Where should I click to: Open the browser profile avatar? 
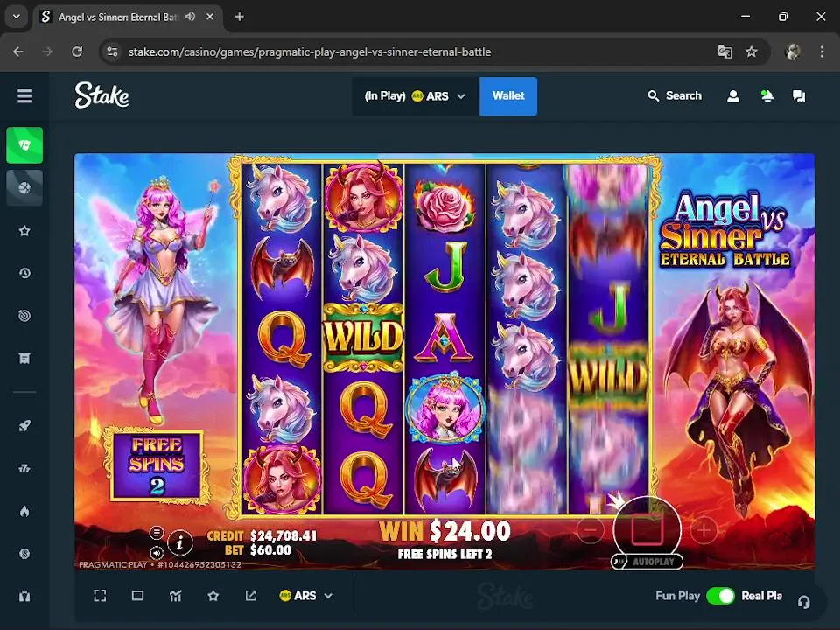pos(793,52)
